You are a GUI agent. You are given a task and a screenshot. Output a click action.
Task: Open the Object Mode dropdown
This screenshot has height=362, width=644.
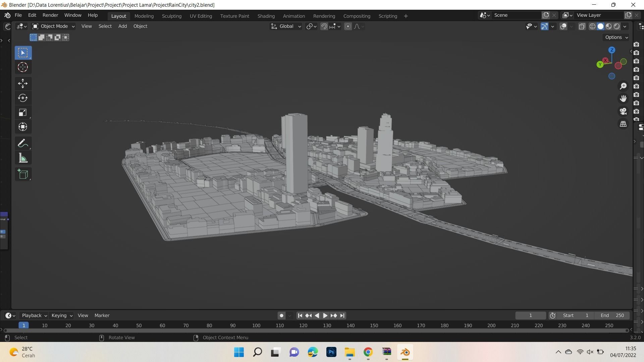pyautogui.click(x=53, y=26)
